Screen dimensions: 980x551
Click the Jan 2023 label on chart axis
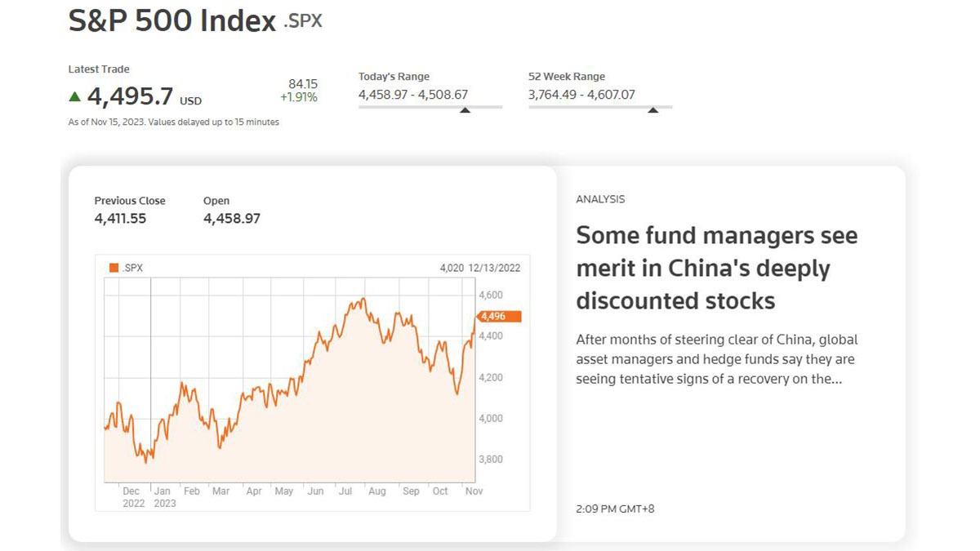click(x=165, y=497)
